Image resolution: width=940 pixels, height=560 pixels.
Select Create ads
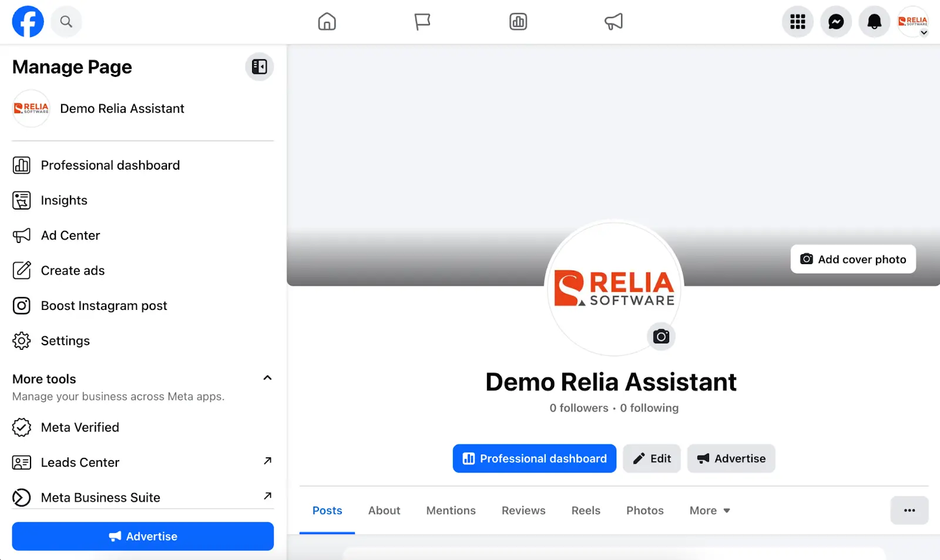[72, 271]
